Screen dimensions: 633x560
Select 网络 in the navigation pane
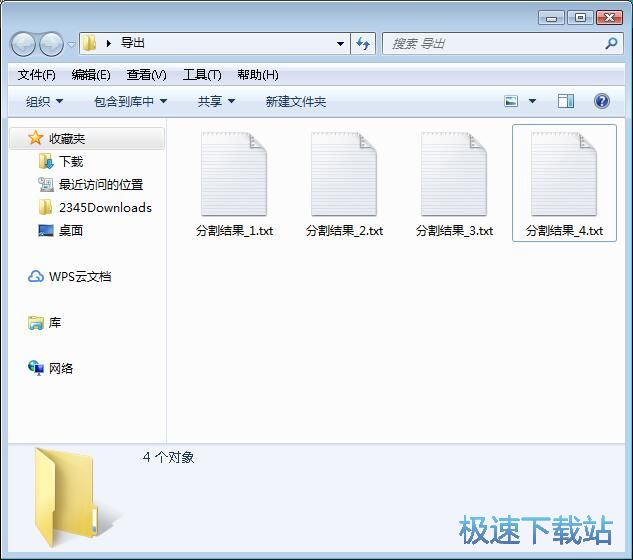[x=61, y=368]
